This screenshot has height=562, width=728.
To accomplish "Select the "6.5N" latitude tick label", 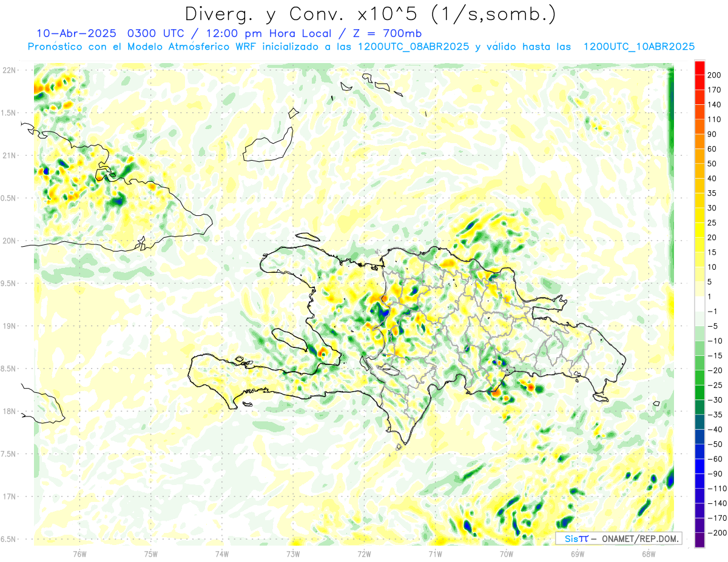I will [x=8, y=540].
